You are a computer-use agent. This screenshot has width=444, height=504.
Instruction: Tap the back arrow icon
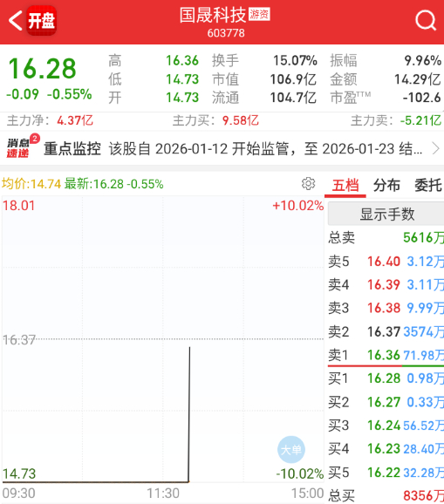[15, 21]
